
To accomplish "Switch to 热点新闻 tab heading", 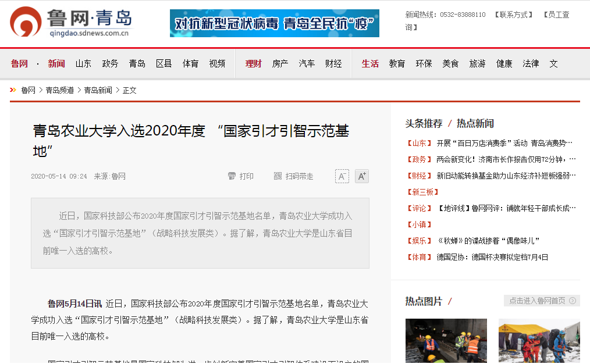I will pos(475,123).
